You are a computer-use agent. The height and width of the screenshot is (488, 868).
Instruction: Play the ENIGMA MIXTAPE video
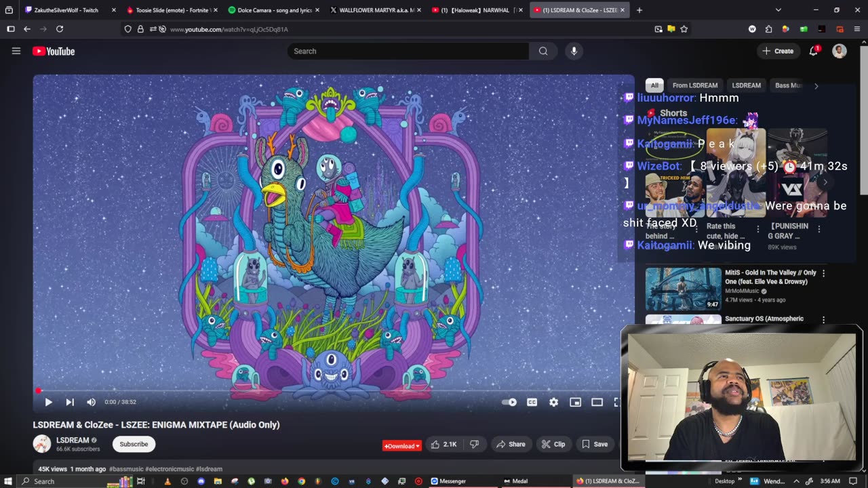48,402
